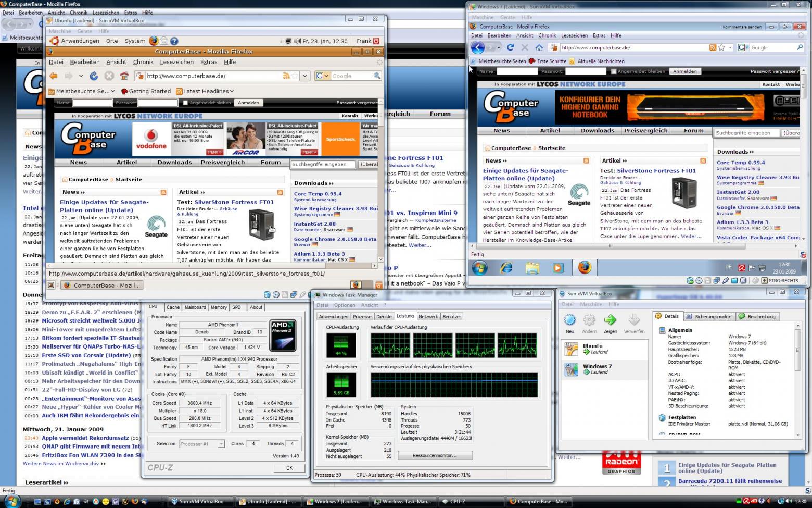
Task: Click Frank's red power button in Ubuntu panel
Action: pos(376,41)
